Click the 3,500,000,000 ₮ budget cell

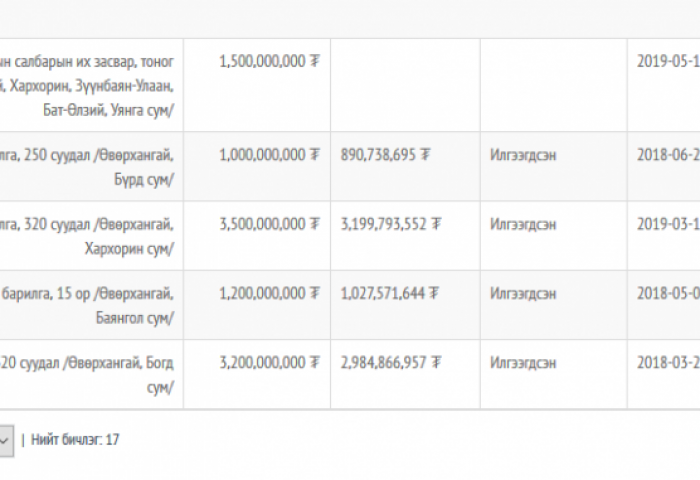[269, 225]
